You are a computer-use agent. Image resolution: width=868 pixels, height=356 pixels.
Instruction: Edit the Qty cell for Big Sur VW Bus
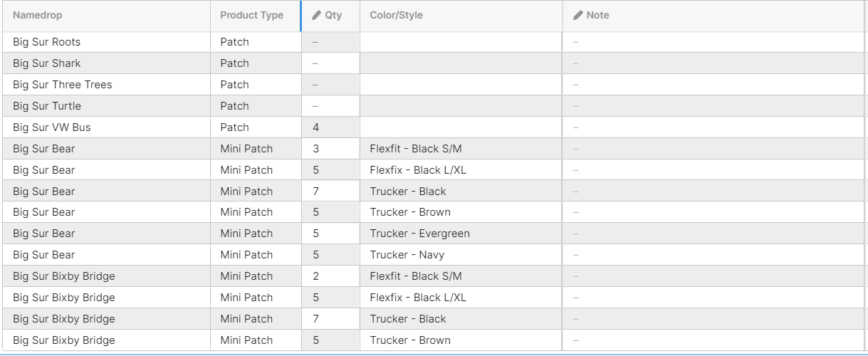point(330,127)
